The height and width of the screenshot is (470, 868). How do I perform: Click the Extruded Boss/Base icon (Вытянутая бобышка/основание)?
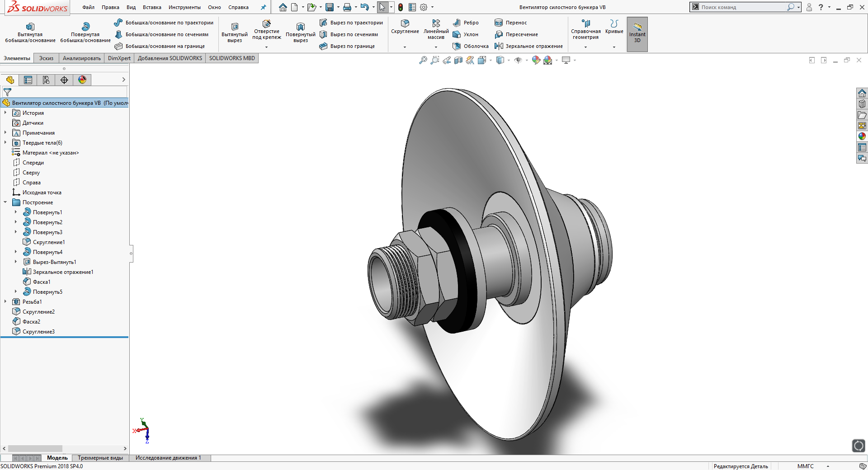pyautogui.click(x=30, y=27)
